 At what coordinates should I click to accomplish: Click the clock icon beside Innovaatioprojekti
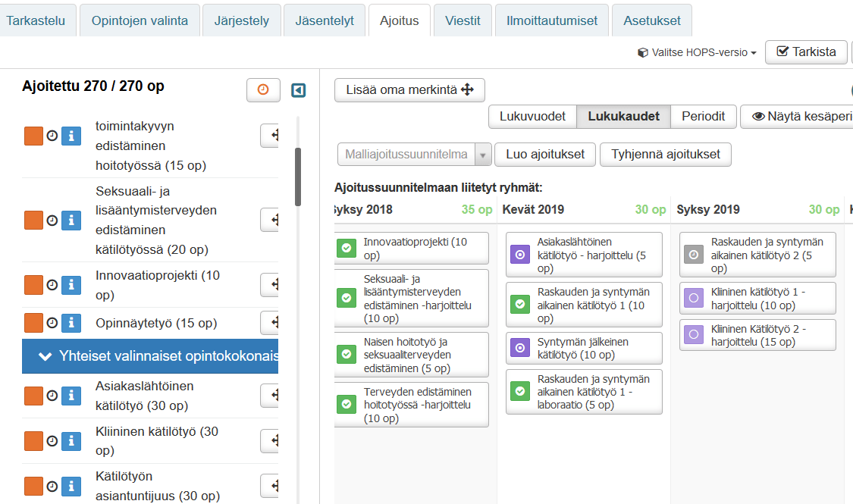tap(52, 285)
